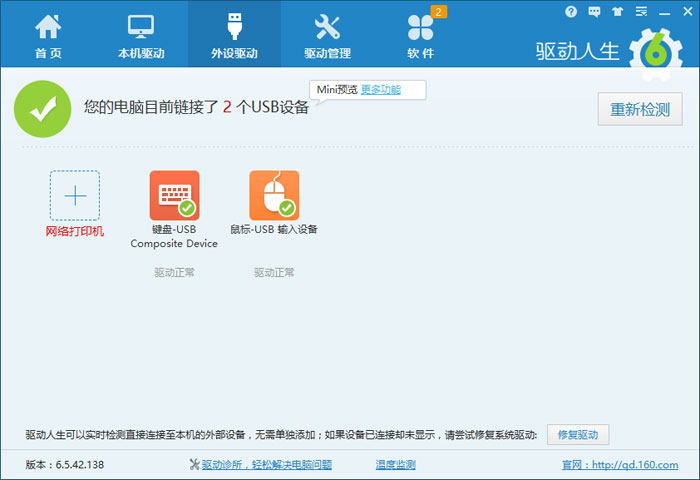Click the red USB device count 2
Screen dimensions: 700x480
227,107
